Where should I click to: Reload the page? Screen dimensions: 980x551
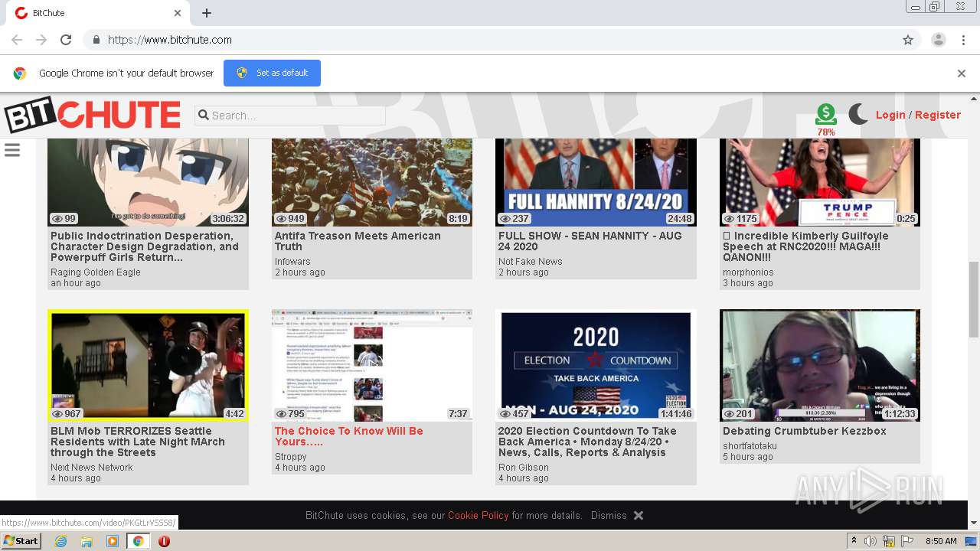point(66,40)
